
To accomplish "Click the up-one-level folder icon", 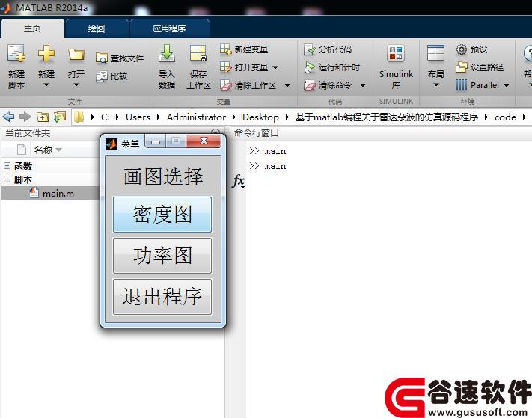I will click(x=43, y=117).
